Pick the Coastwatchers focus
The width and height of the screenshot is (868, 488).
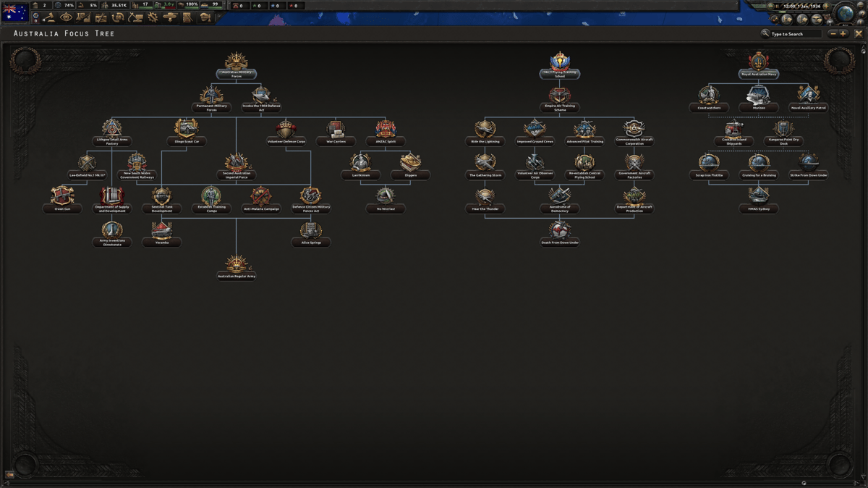tap(709, 98)
